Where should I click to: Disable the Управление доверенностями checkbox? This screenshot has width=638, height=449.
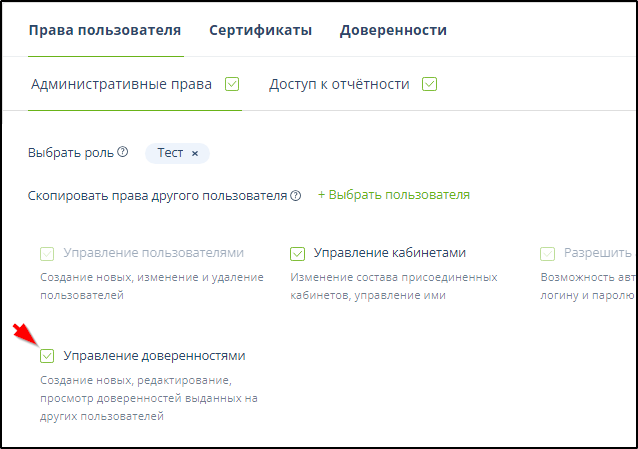click(x=47, y=356)
